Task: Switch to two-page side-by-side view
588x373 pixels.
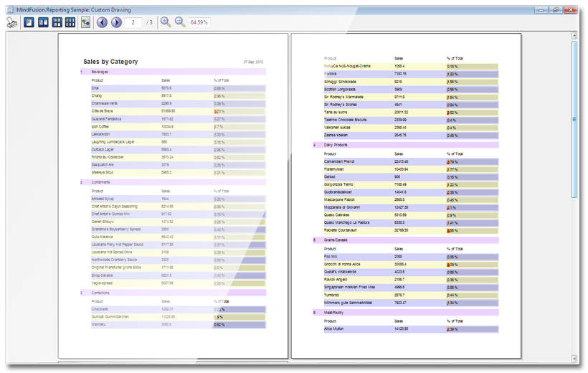Action: point(43,23)
